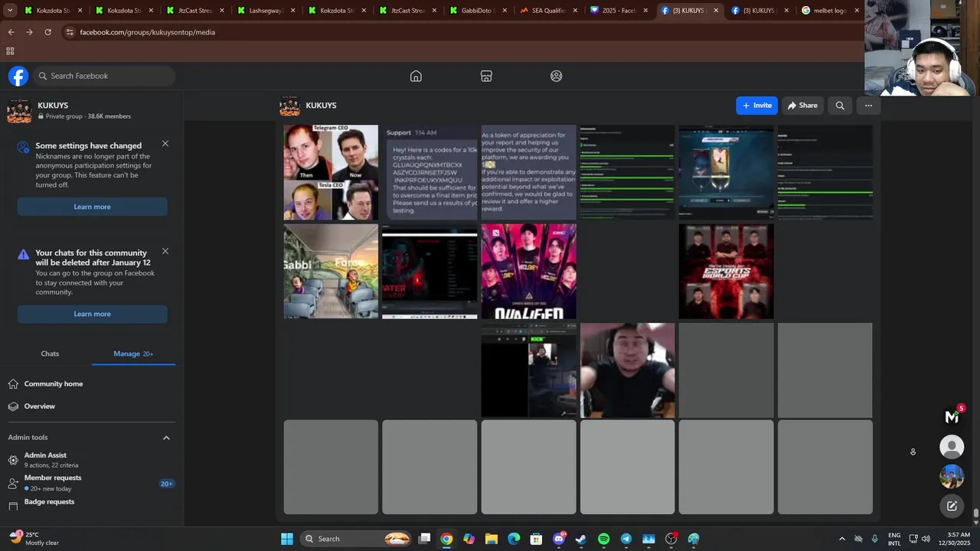Click the microphone icon in system tray
This screenshot has width=980, height=551.
click(x=874, y=539)
